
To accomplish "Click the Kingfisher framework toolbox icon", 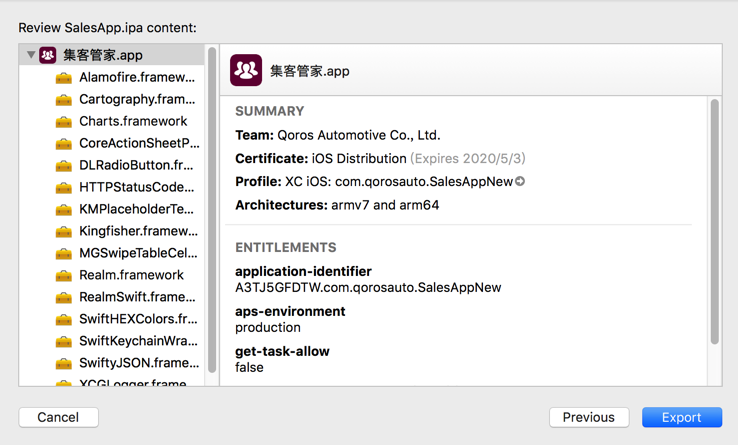I will (x=64, y=232).
